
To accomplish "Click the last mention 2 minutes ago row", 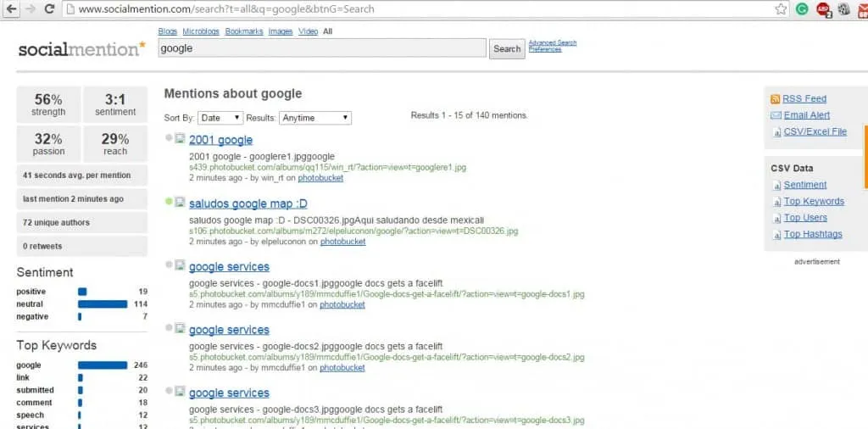I will click(x=82, y=198).
